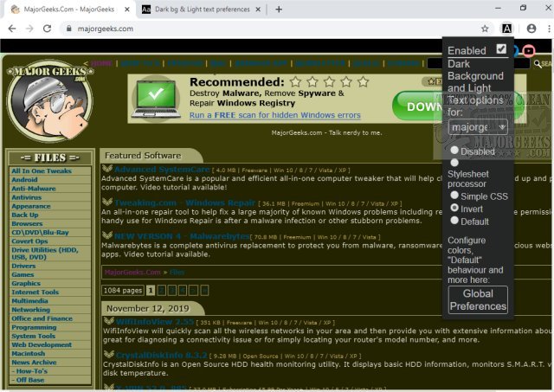Open the Chrome profile avatar icon
Viewport: 554px width, 392px height.
point(531,29)
